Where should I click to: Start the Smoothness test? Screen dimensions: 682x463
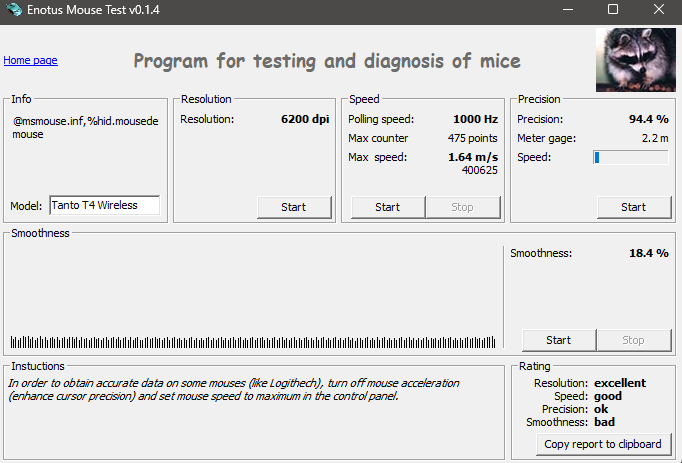coord(559,340)
